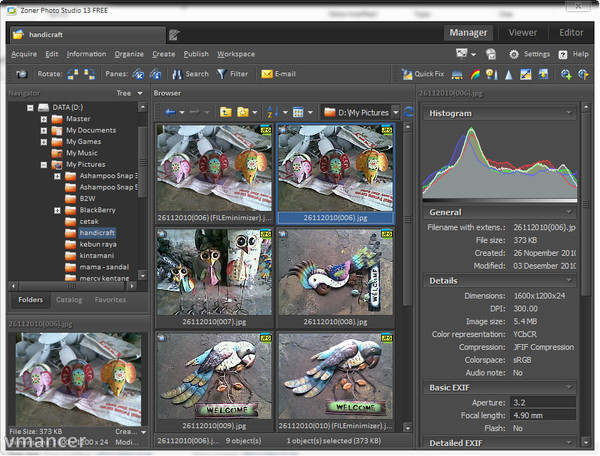The image size is (600, 456).
Task: Send photo via E-mail button
Action: [278, 74]
